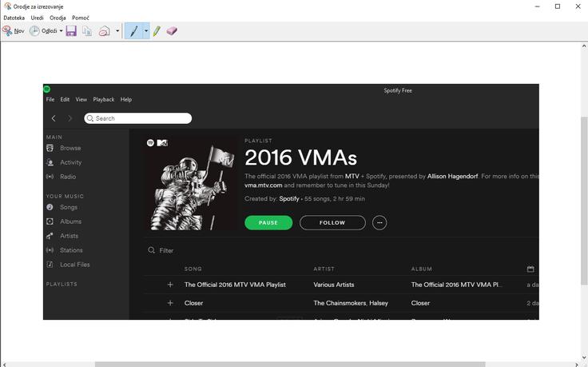The height and width of the screenshot is (367, 588).
Task: Click the Browse sidebar icon
Action: pyautogui.click(x=50, y=148)
